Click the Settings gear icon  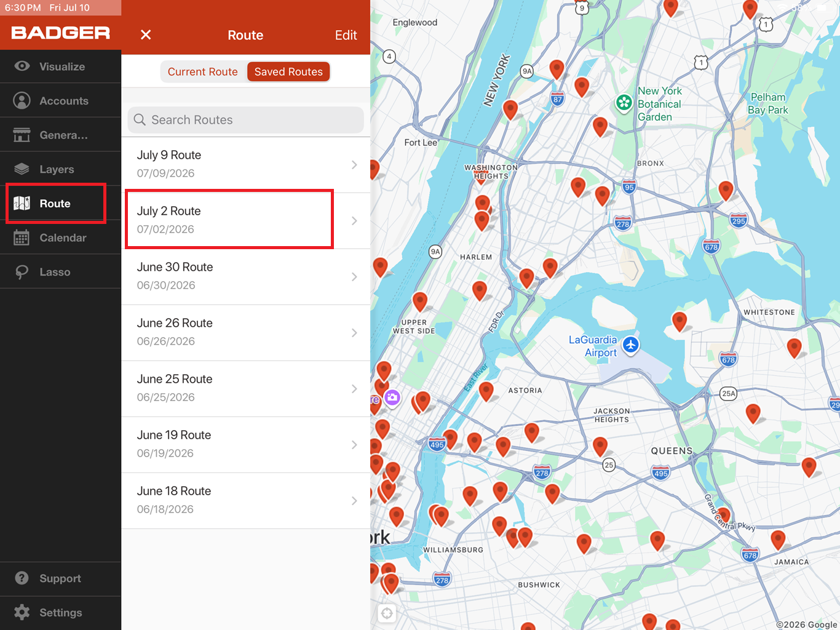pyautogui.click(x=22, y=613)
